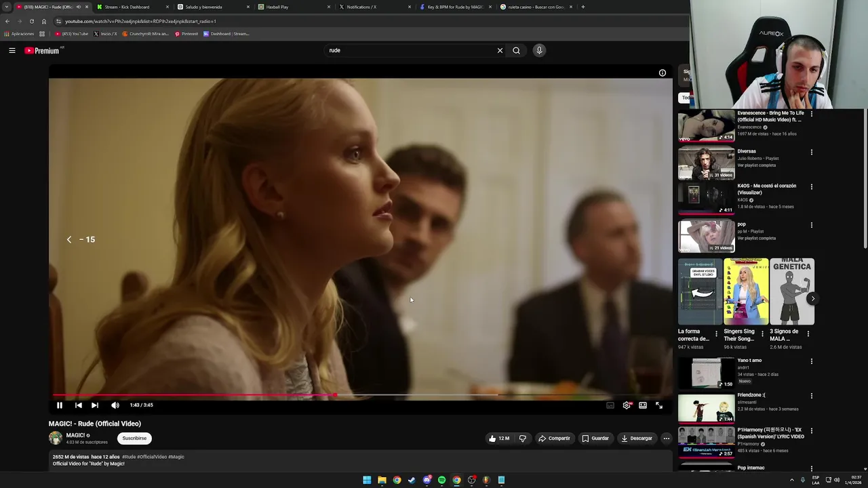Enter fullscreen mode
This screenshot has height=488, width=868.
[x=659, y=405]
